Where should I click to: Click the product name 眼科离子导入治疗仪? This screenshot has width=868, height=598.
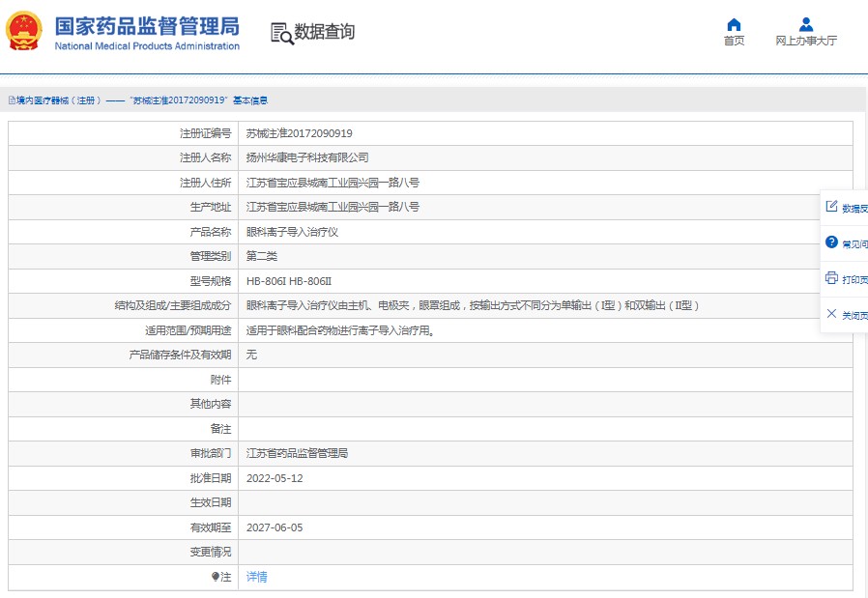tap(292, 232)
